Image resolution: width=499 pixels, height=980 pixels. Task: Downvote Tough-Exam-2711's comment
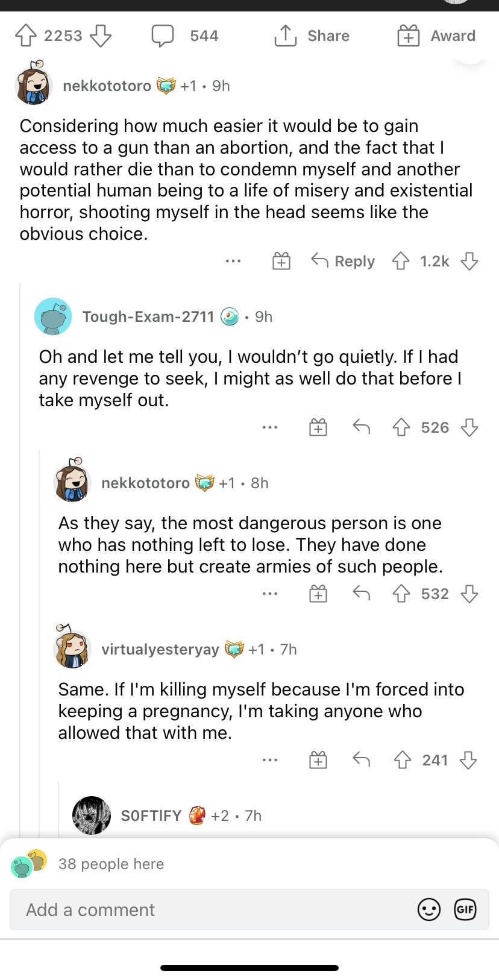[469, 427]
